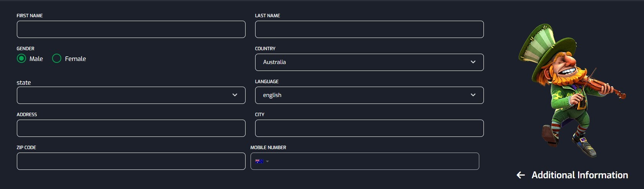644x189 pixels.
Task: Click the Female label text
Action: tap(75, 59)
